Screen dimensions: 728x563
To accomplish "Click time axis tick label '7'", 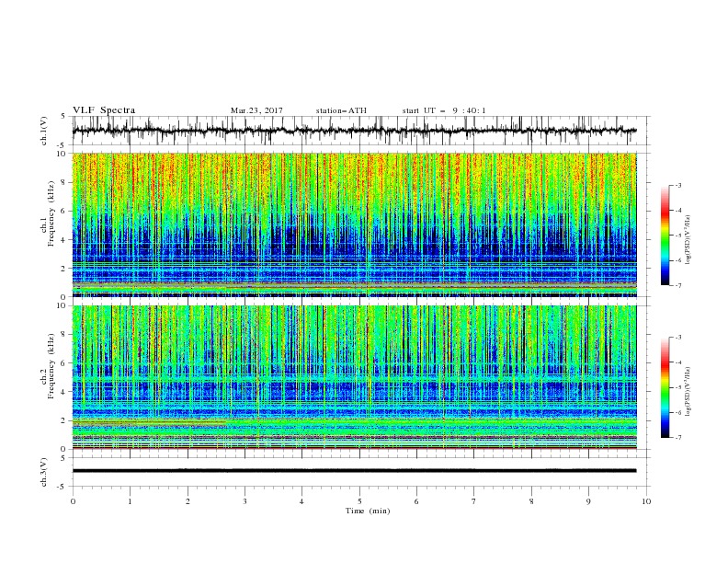I will pyautogui.click(x=473, y=501).
